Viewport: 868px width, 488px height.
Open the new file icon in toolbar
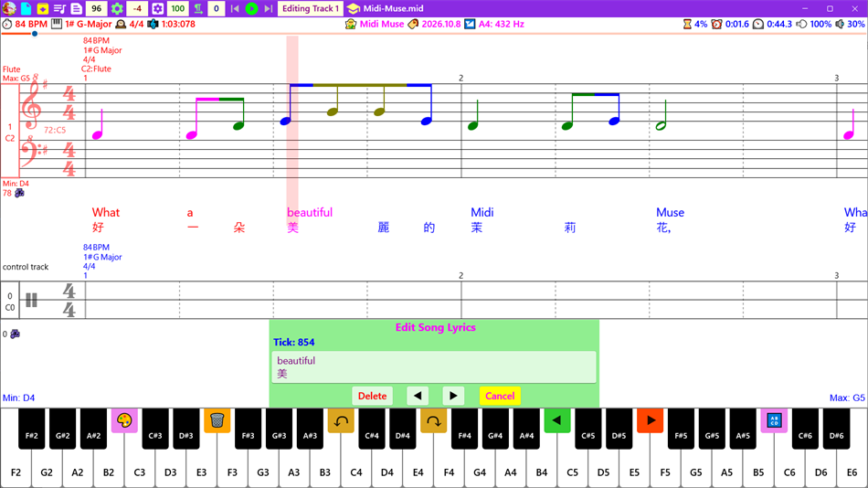click(x=26, y=8)
